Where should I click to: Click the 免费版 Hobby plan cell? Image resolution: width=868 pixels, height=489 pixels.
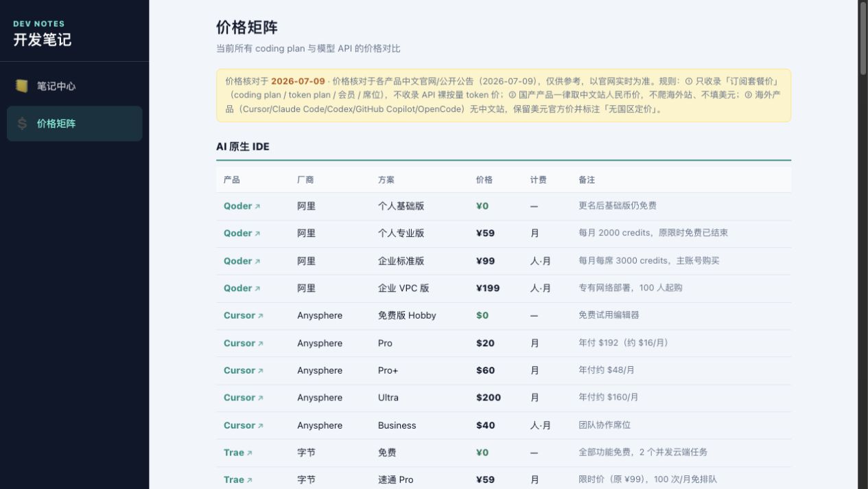pos(407,315)
